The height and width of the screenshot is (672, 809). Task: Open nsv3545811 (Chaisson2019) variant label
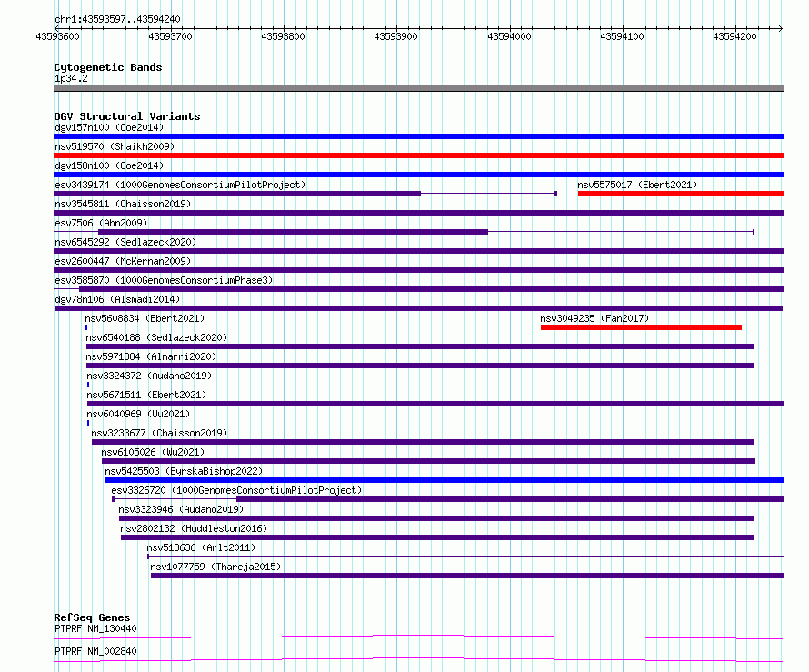pyautogui.click(x=123, y=204)
